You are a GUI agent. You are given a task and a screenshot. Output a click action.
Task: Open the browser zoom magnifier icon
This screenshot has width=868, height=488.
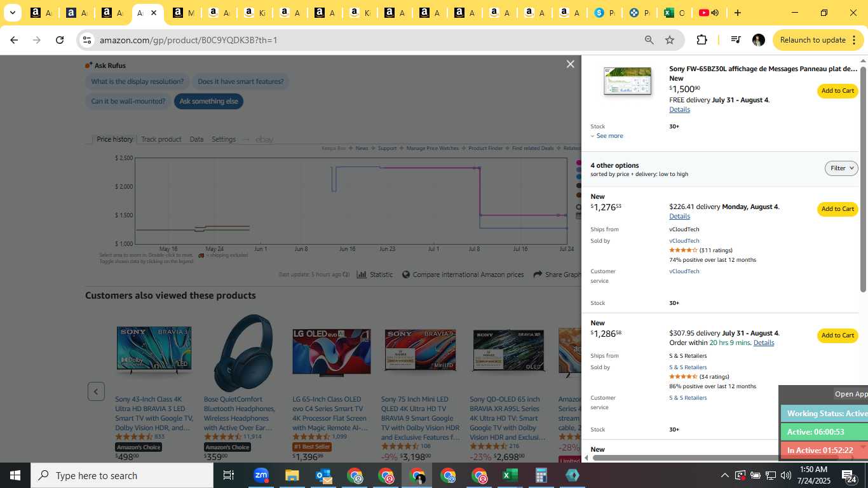tap(649, 40)
